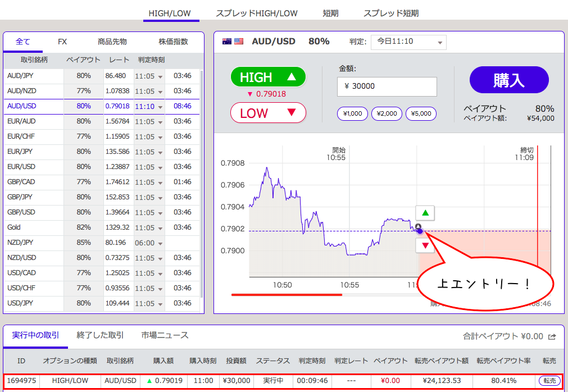Image resolution: width=568 pixels, height=392 pixels.
Task: Switch to 終了した取引 tab
Action: coord(100,335)
